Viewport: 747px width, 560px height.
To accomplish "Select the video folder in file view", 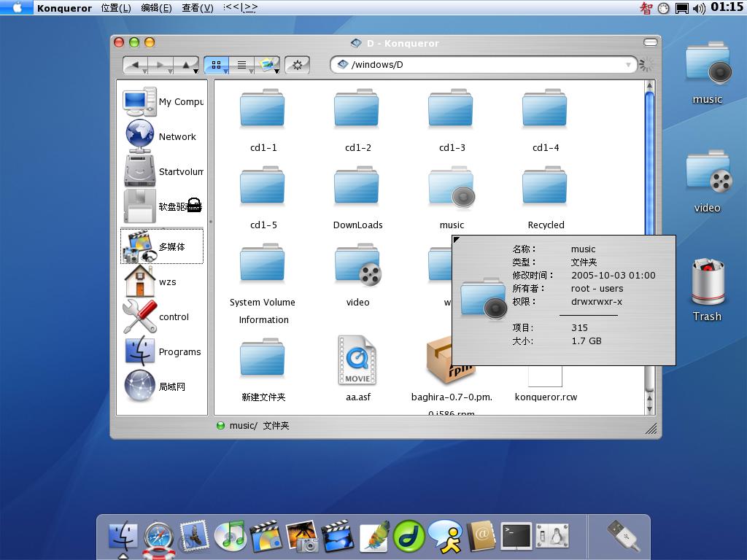I will coord(357,275).
